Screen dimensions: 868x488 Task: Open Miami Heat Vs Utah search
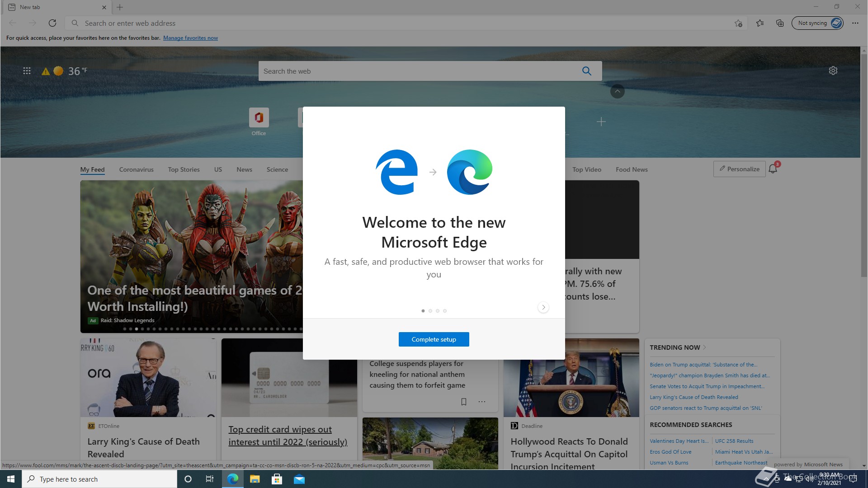tap(744, 452)
